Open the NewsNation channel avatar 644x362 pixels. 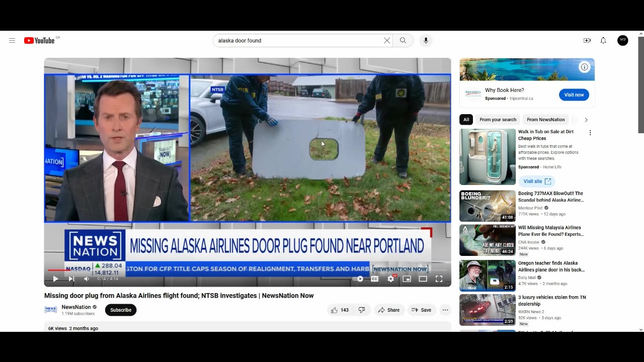click(51, 310)
